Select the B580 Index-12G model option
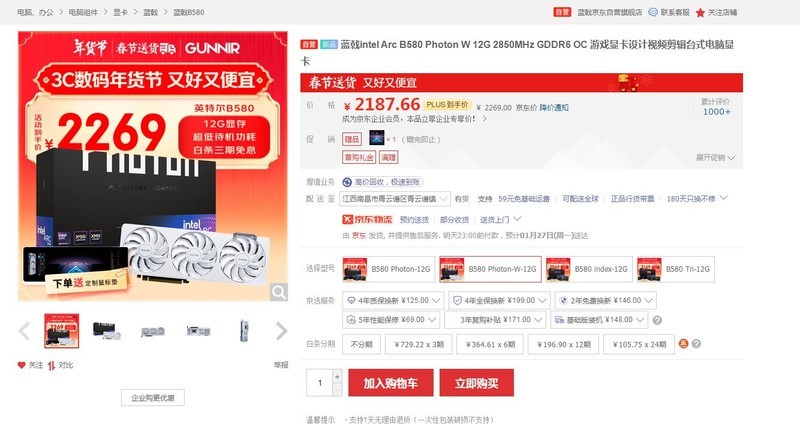The height and width of the screenshot is (424, 800). (x=589, y=269)
